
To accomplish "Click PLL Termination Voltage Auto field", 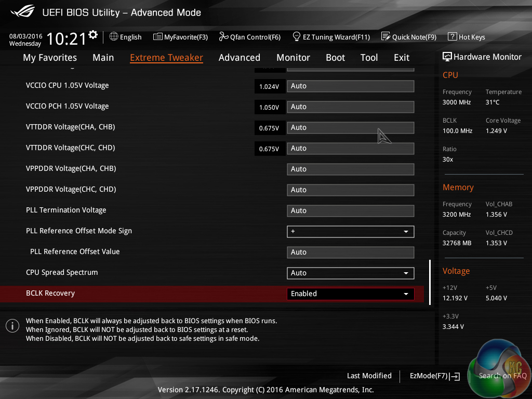I will 351,211.
